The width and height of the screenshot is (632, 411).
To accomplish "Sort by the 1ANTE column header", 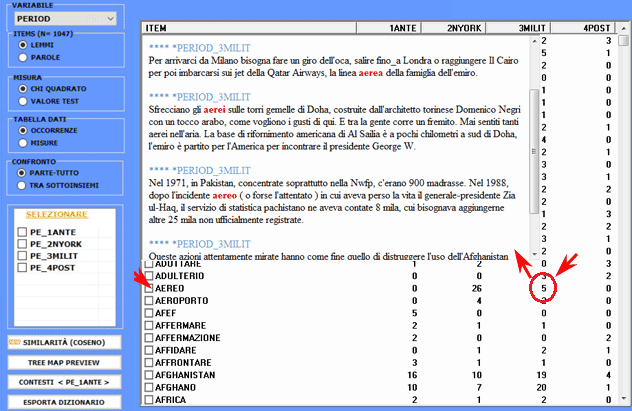I will [x=389, y=28].
